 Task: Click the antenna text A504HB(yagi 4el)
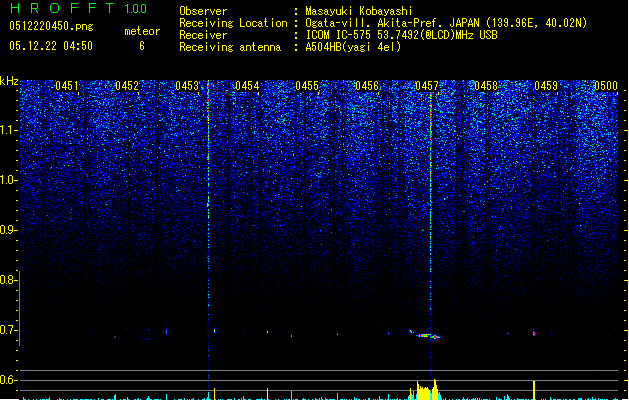[353, 47]
